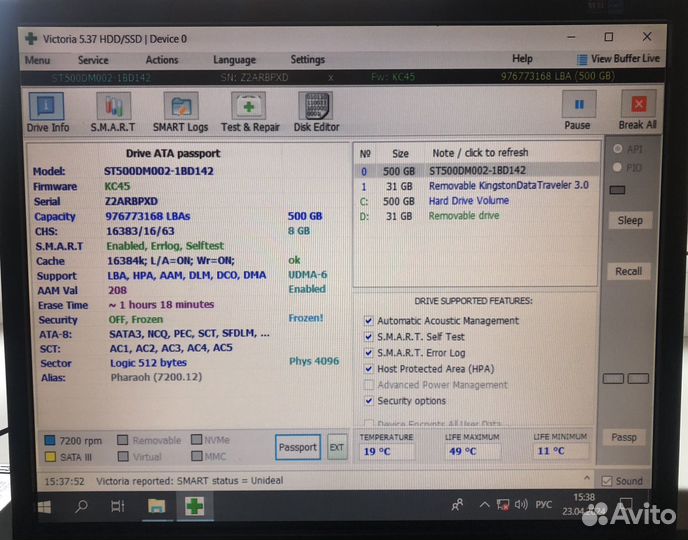Screen dimensions: 688x540
Task: Toggle Automatic Acoustic Management checkbox
Action: pos(369,321)
